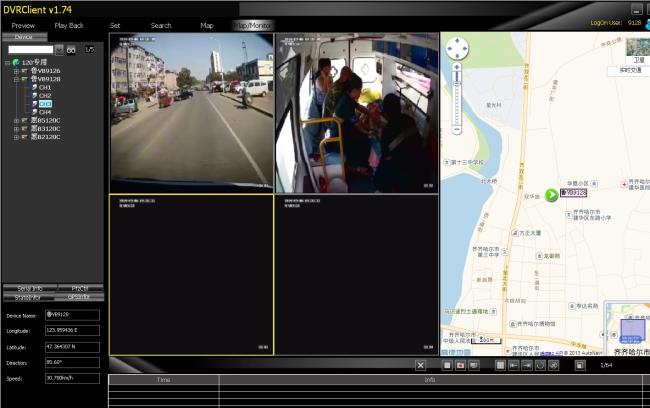Expand the 鲁VB9126 device node
Viewport: 650px width, 408px height.
(15, 71)
